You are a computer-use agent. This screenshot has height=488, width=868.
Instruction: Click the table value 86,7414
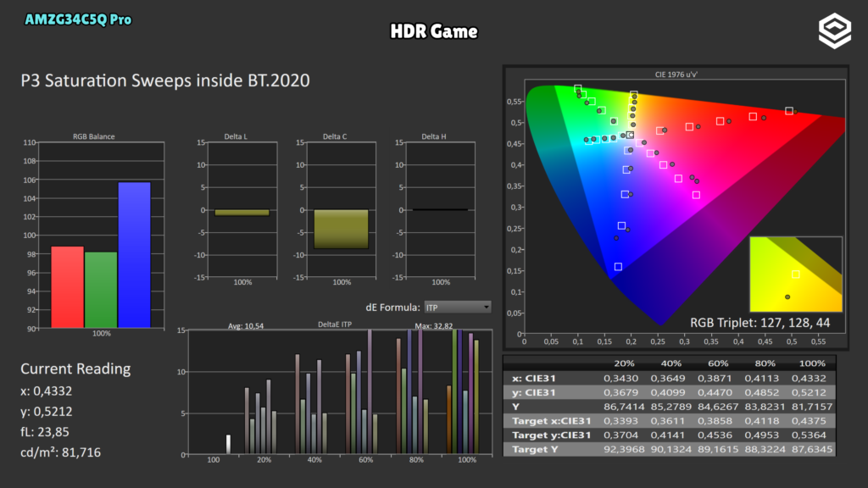(x=624, y=407)
